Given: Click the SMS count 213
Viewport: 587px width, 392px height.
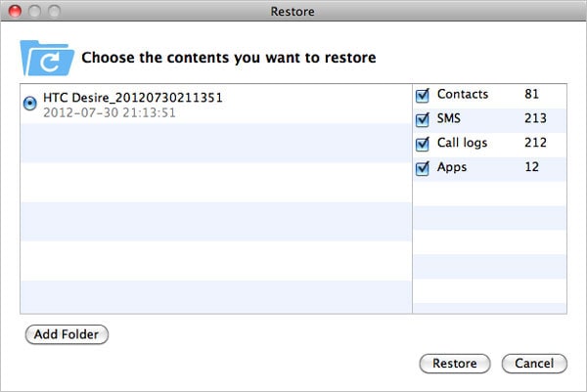Looking at the screenshot, I should pos(534,119).
